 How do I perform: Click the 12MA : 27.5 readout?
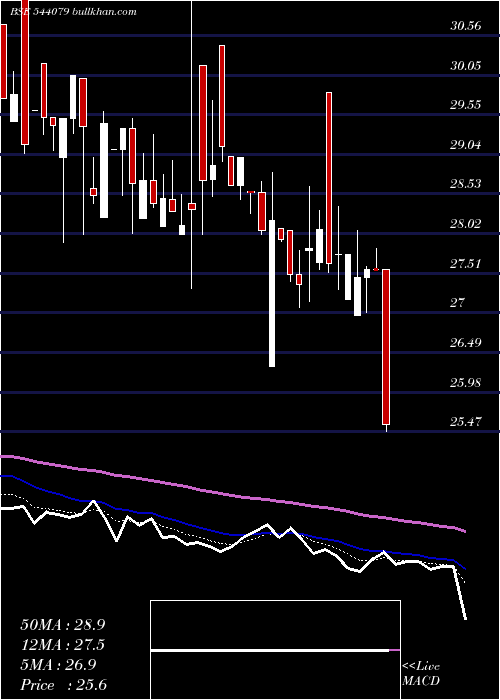[63, 644]
